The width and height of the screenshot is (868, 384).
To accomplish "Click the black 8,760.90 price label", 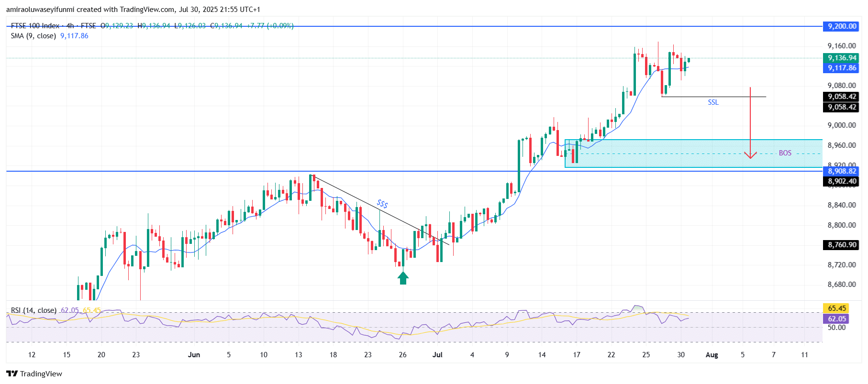I will pos(842,245).
